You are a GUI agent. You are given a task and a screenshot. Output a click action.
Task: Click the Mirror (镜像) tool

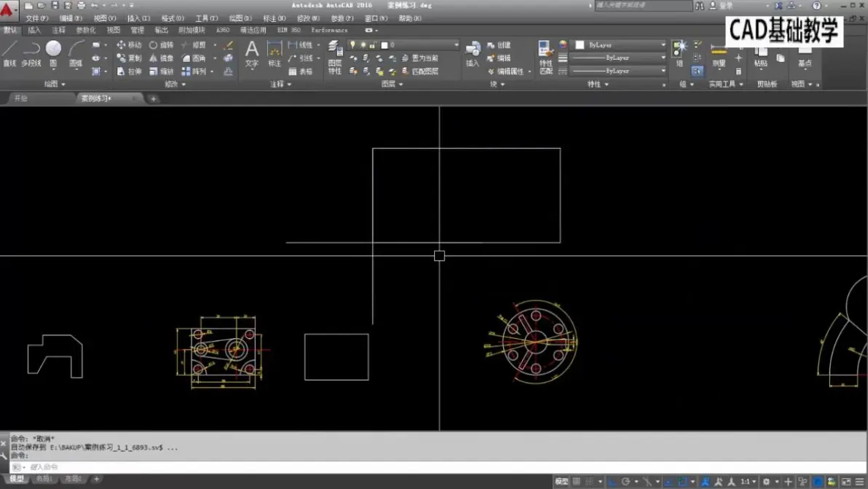(161, 58)
